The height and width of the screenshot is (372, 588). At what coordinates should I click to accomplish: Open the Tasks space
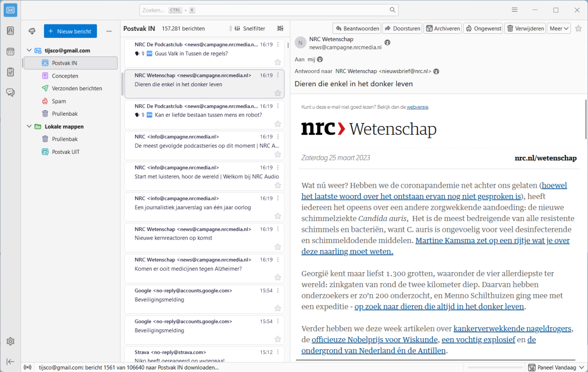[x=10, y=72]
